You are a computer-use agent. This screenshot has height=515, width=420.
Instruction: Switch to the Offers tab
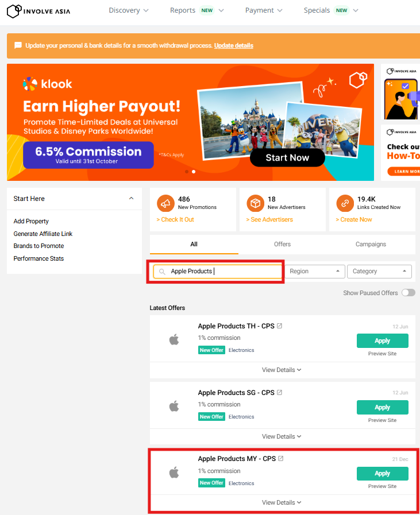[282, 244]
